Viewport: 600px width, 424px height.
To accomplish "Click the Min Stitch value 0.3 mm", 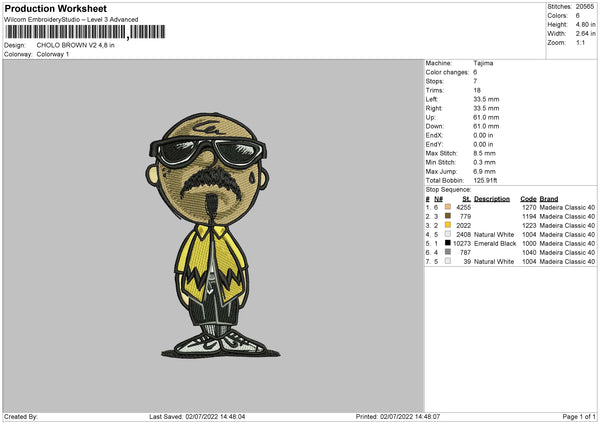I will pyautogui.click(x=484, y=163).
